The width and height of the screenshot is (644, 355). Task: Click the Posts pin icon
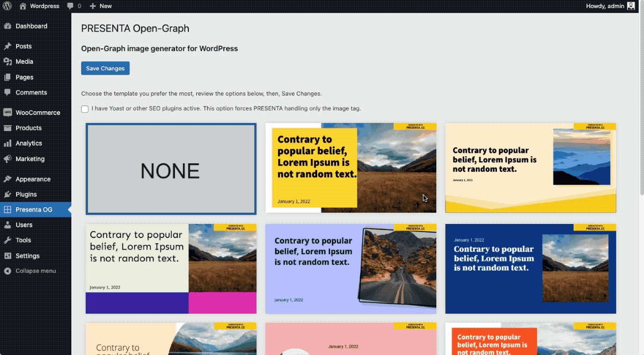click(x=8, y=46)
